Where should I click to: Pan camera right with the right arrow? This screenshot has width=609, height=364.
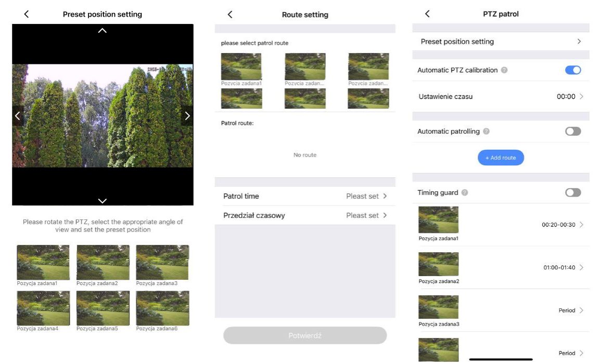pos(187,116)
